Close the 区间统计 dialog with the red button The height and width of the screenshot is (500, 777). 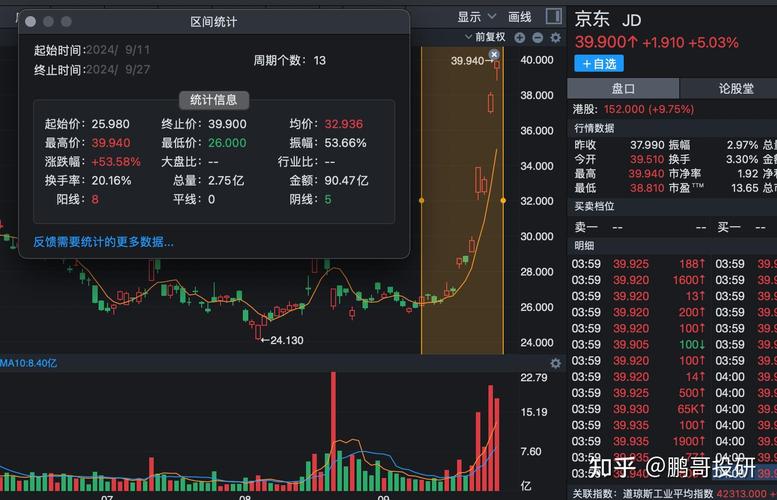pyautogui.click(x=30, y=21)
